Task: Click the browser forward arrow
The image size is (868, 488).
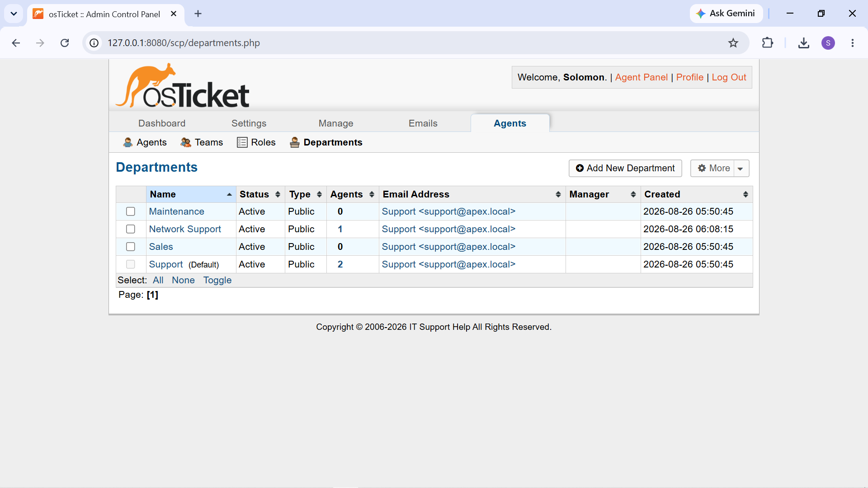Action: click(x=40, y=43)
